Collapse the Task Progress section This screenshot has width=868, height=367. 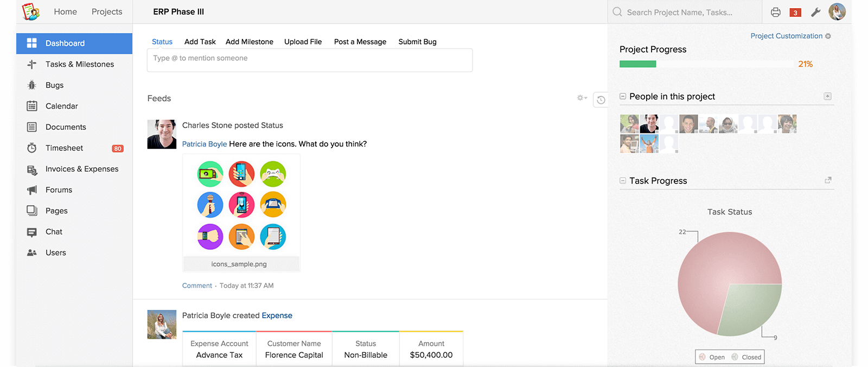tap(623, 180)
